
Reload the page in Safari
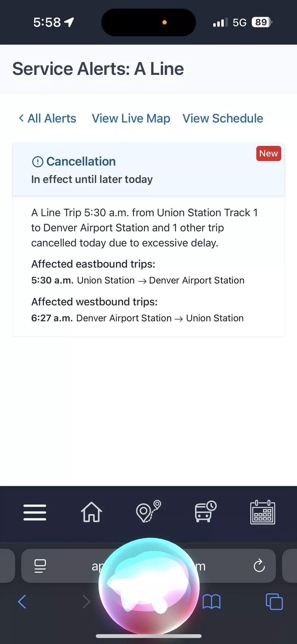click(x=259, y=566)
